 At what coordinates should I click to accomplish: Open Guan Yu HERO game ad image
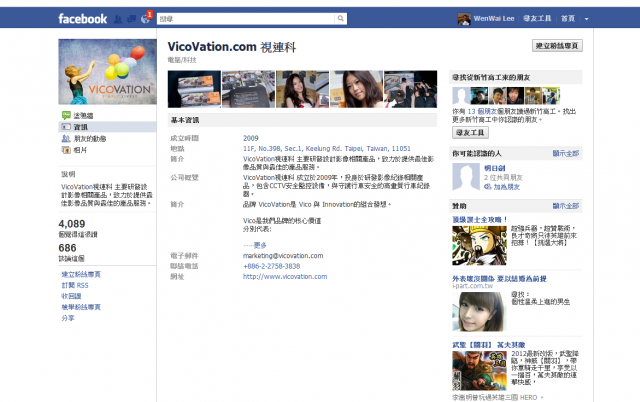479,371
